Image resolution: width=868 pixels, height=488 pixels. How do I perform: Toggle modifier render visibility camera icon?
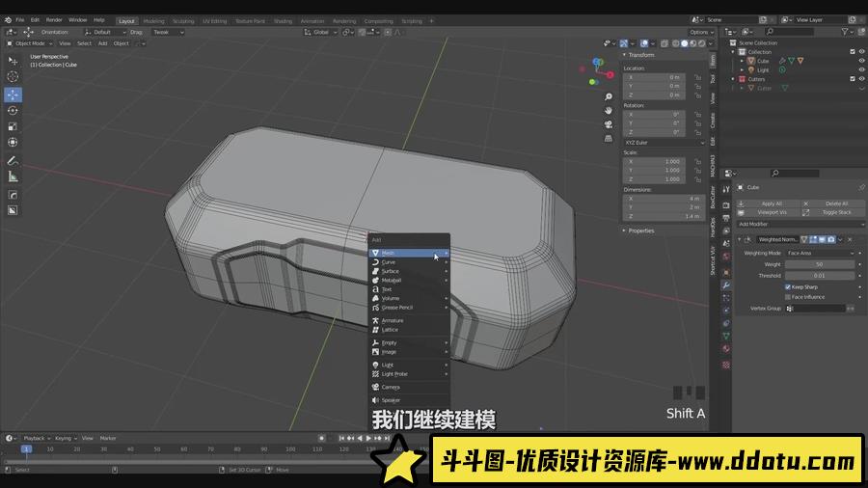coord(831,239)
